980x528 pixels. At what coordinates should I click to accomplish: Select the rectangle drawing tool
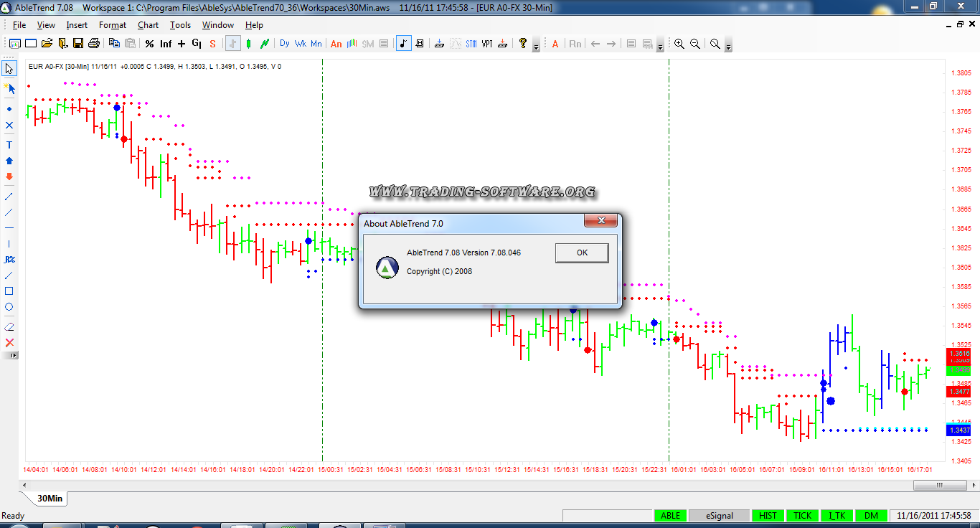click(9, 291)
